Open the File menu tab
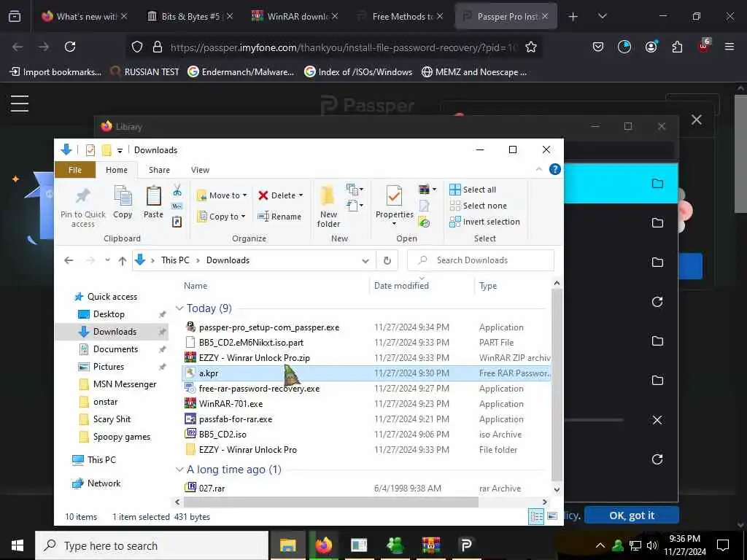 click(x=75, y=170)
